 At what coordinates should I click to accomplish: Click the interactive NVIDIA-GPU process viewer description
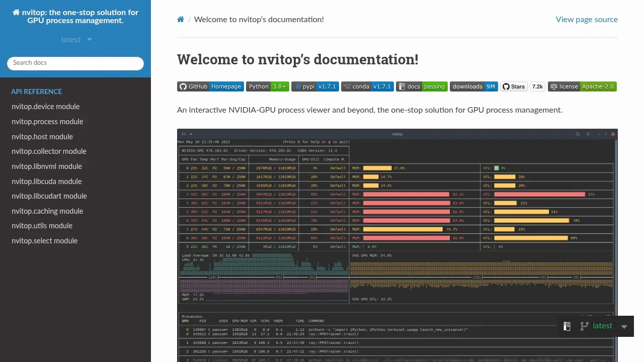370,110
